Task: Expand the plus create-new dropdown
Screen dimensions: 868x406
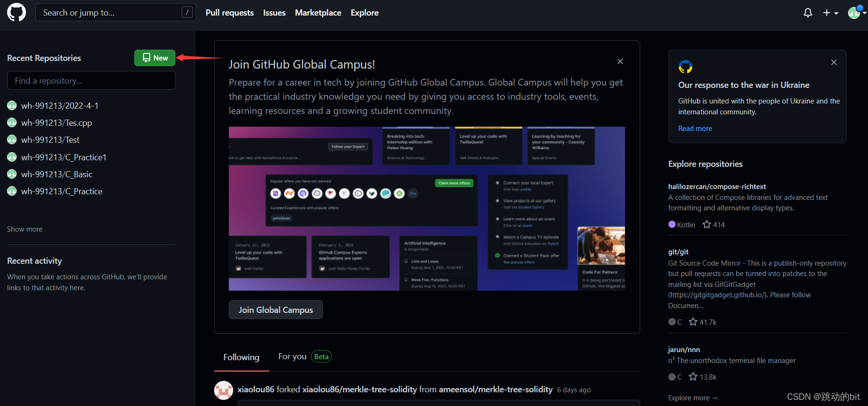Action: pyautogui.click(x=831, y=13)
